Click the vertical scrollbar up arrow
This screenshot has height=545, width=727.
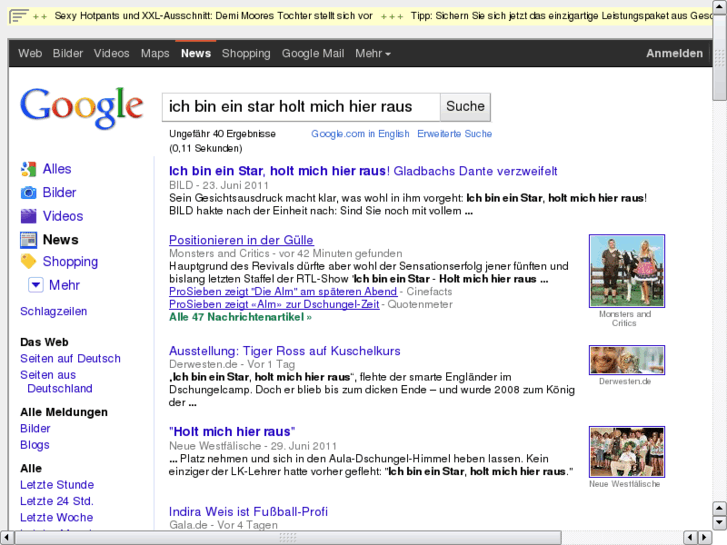coord(720,6)
